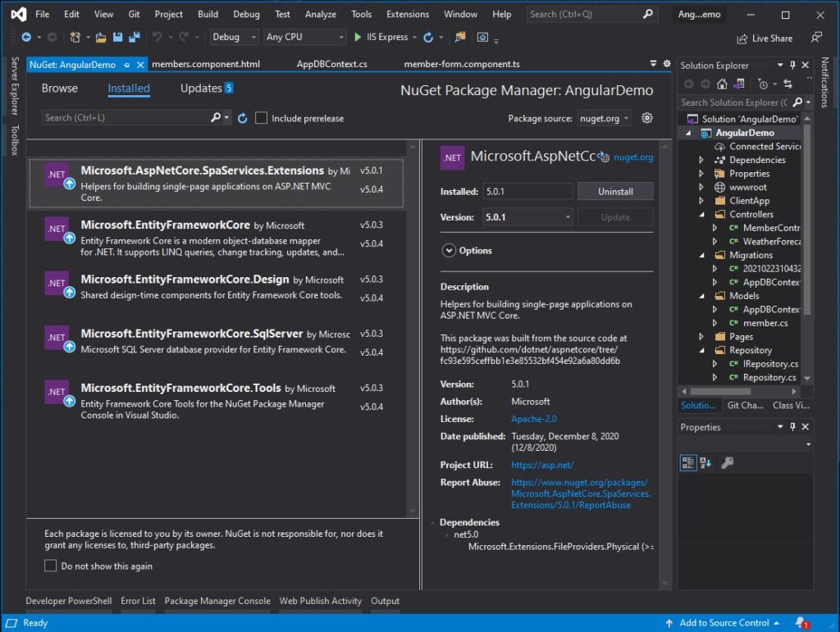Click the New Project toolbar icon
This screenshot has width=840, height=632.
click(75, 37)
